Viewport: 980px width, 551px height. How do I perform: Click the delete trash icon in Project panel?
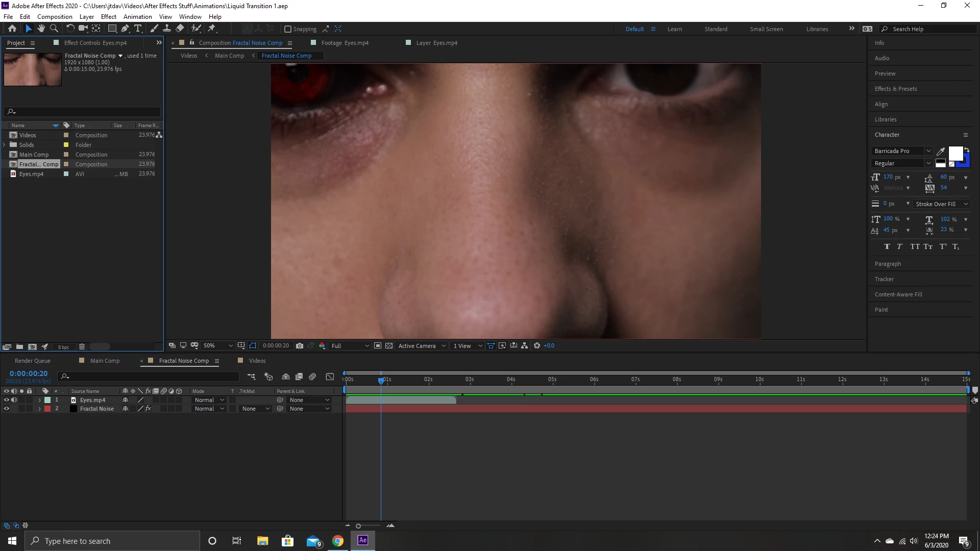[82, 347]
